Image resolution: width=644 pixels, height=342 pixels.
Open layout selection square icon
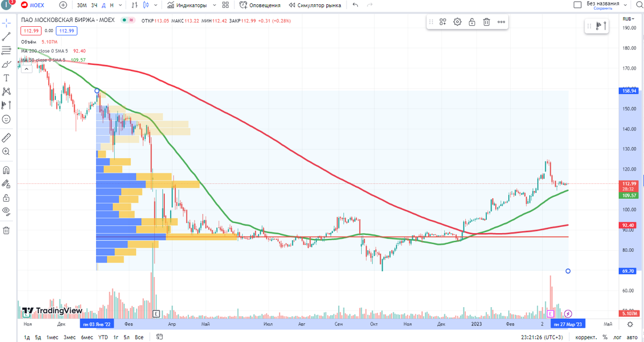577,5
